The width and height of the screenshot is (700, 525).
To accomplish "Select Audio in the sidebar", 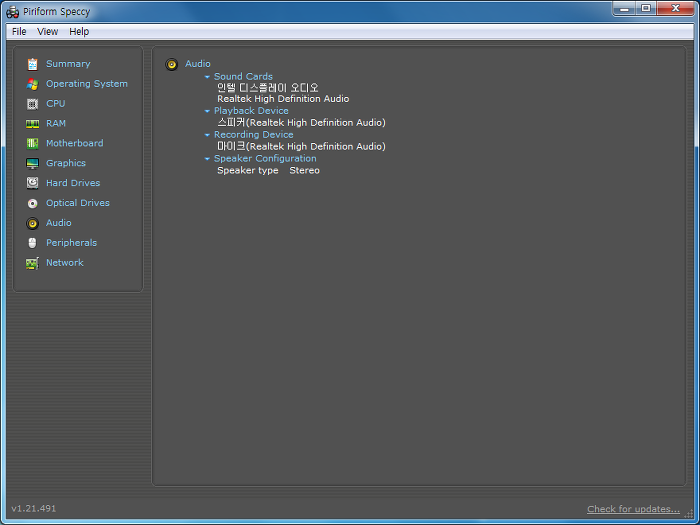I will click(x=58, y=223).
